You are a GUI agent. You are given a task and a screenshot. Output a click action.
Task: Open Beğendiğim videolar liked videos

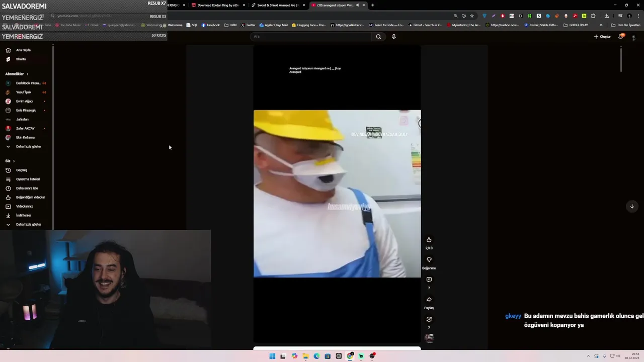click(x=26, y=197)
